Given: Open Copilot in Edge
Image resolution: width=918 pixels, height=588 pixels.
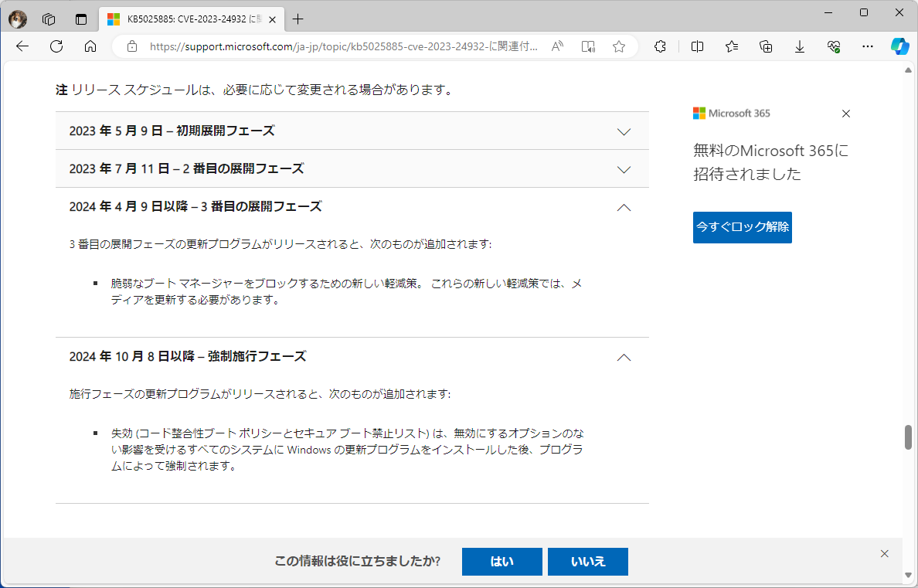Looking at the screenshot, I should (900, 46).
